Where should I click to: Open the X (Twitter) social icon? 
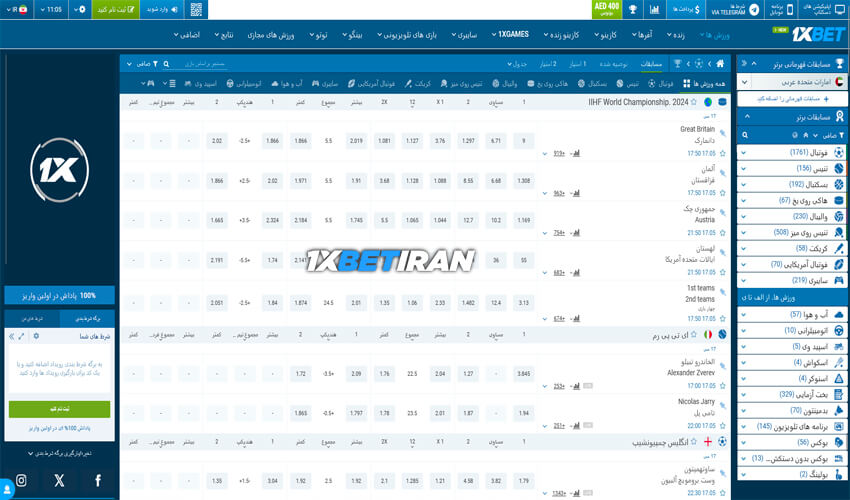coord(59,480)
